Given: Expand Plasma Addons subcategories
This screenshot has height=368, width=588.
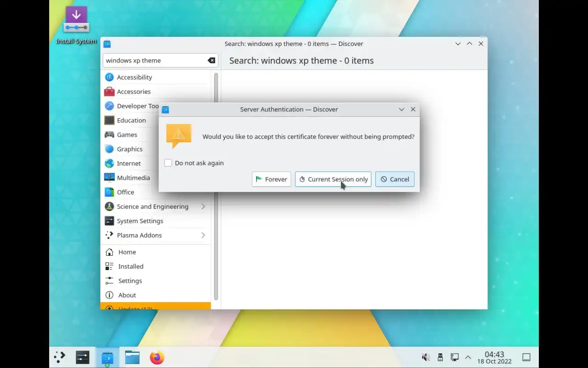Looking at the screenshot, I should (203, 235).
